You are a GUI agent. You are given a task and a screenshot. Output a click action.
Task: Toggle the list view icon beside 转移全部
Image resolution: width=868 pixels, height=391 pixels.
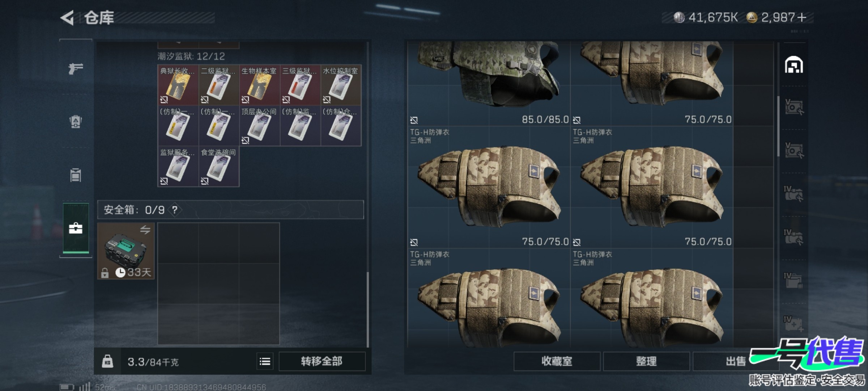tap(265, 361)
